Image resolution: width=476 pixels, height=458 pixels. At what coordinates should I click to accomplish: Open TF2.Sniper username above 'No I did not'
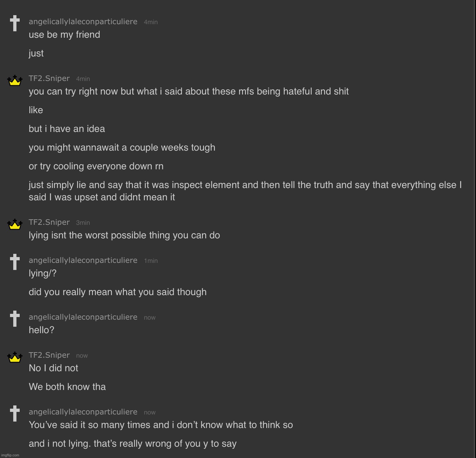coord(49,355)
